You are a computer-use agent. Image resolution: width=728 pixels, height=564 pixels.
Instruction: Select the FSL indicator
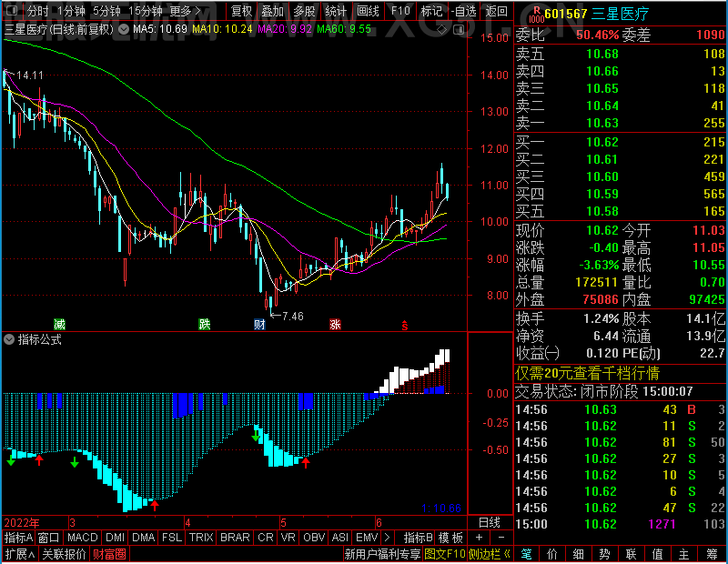coord(172,538)
